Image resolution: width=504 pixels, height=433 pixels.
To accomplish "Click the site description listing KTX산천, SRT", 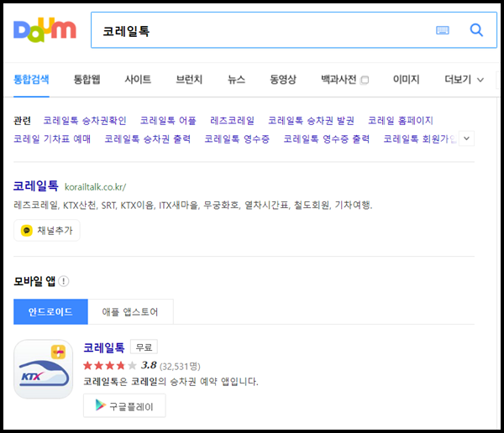I will (x=193, y=205).
